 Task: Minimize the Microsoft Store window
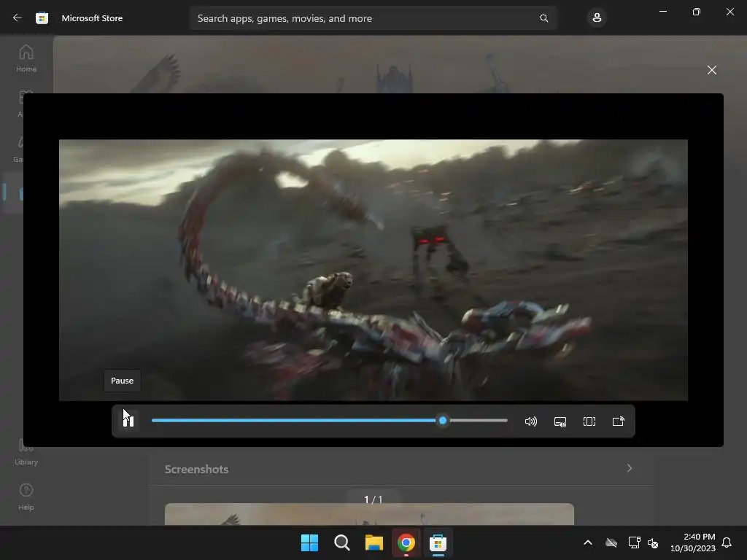pos(662,12)
